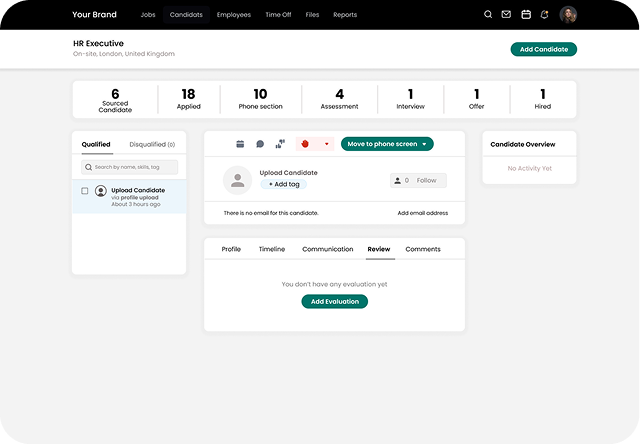Open the mail inbox icon
The height and width of the screenshot is (444, 640).
pos(506,15)
